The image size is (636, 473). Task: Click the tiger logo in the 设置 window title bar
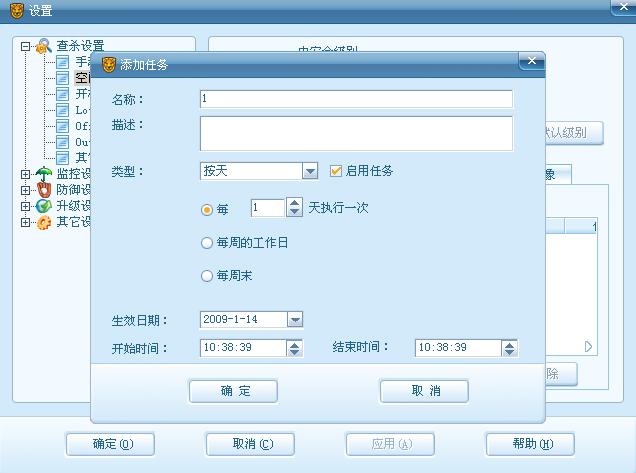17,11
